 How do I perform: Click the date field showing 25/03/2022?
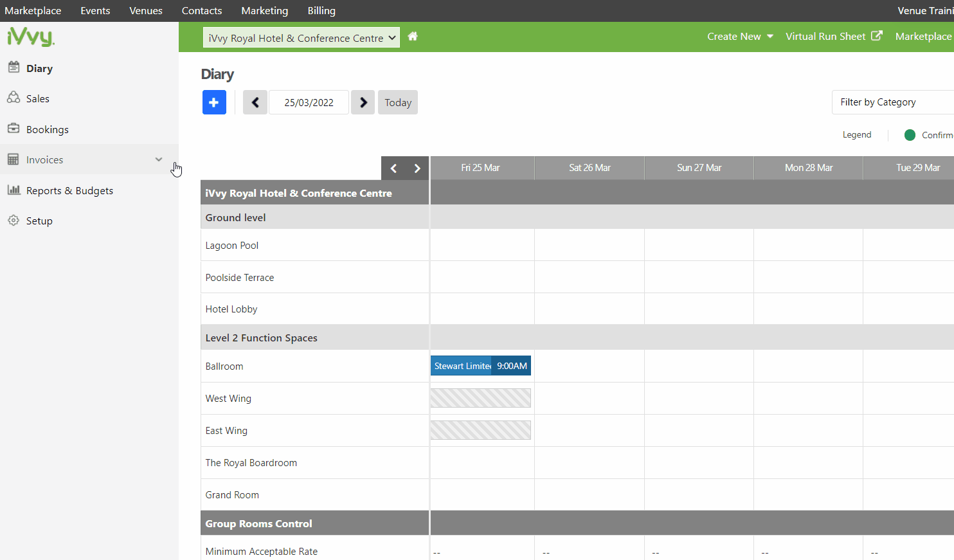pyautogui.click(x=309, y=102)
